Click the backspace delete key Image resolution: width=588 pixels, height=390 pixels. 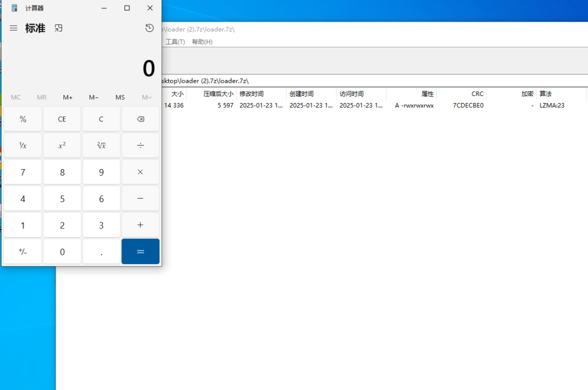coord(141,119)
